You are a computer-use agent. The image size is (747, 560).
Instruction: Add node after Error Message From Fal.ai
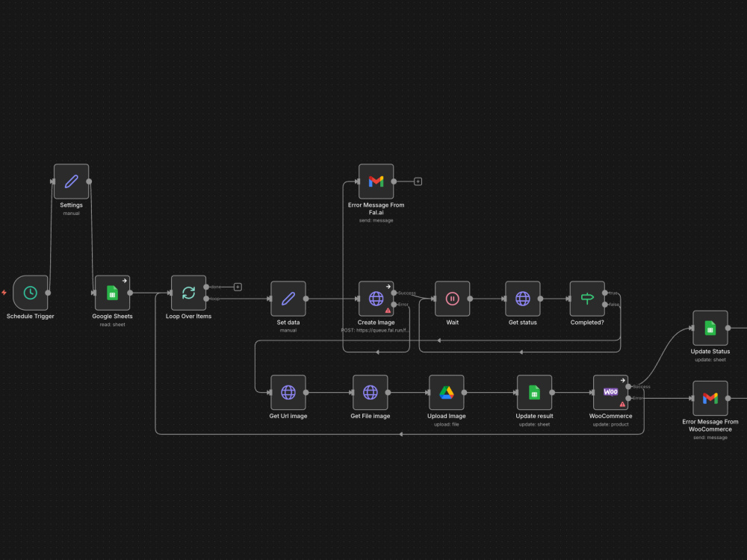pyautogui.click(x=418, y=181)
